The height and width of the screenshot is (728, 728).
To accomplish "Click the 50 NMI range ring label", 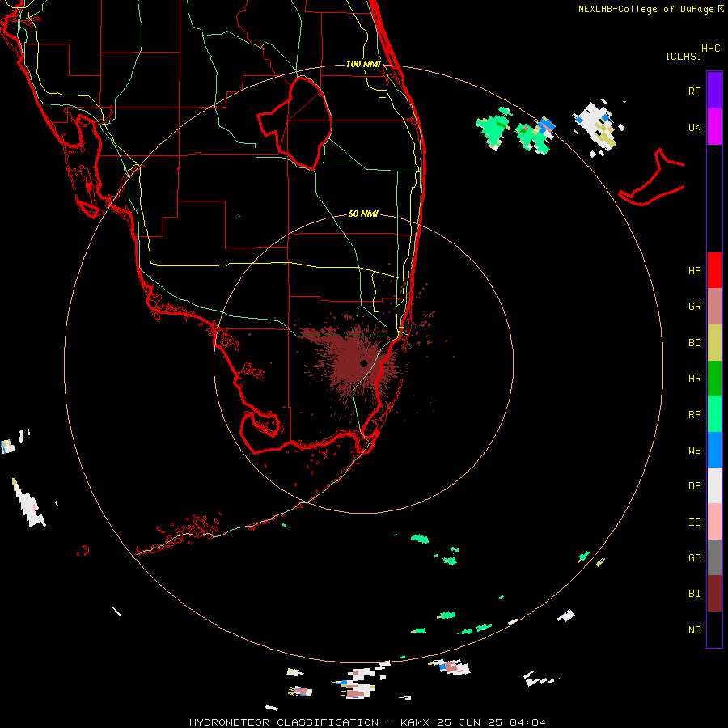I will (363, 214).
